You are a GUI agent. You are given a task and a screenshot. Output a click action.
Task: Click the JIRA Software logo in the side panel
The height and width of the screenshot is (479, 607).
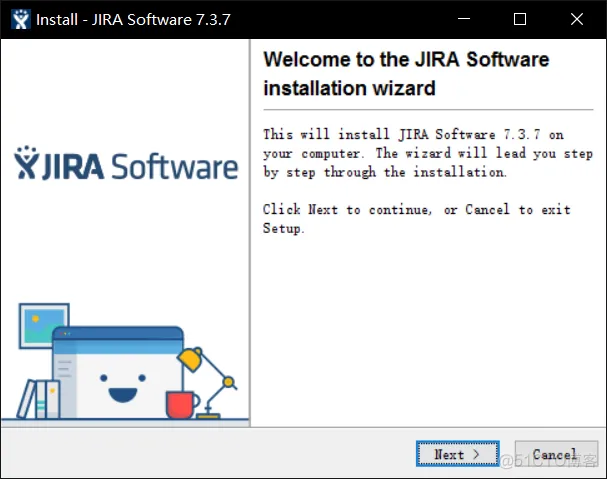point(126,164)
